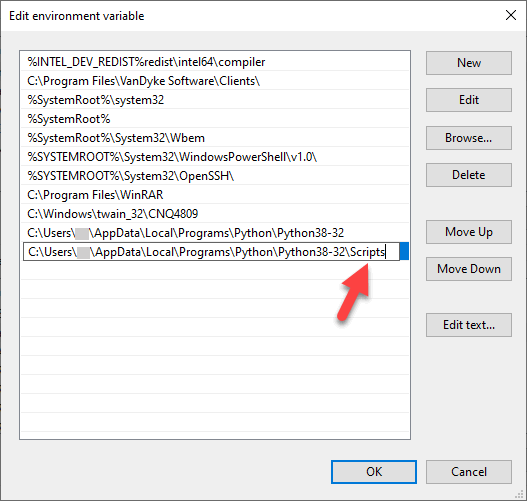Move the selected entry down
Image resolution: width=527 pixels, height=501 pixels.
point(469,269)
